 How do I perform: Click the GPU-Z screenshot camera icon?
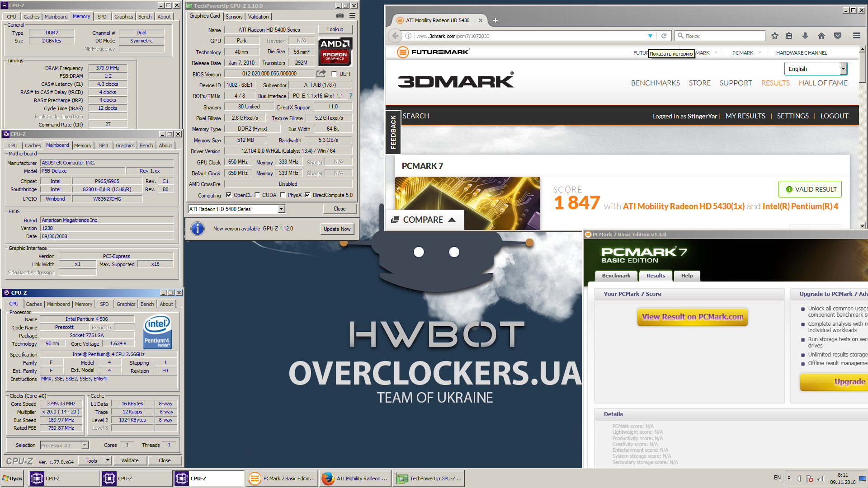340,16
